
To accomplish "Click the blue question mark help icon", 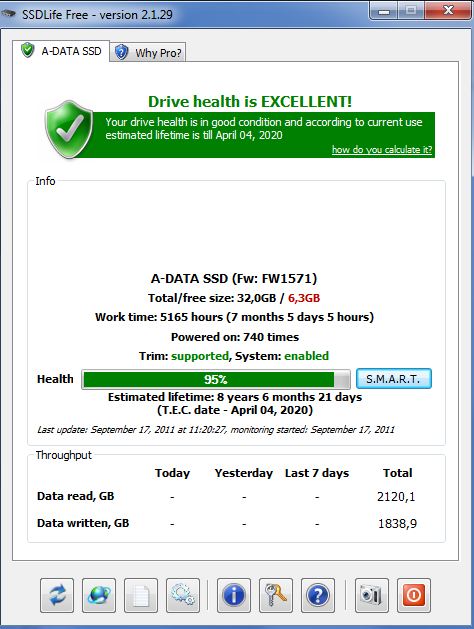I will 318,595.
